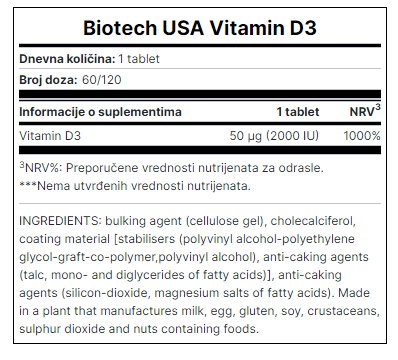This screenshot has width=398, height=360.
Task: Select the Nema utvrđenih vrednosti footnote
Action: pyautogui.click(x=135, y=186)
